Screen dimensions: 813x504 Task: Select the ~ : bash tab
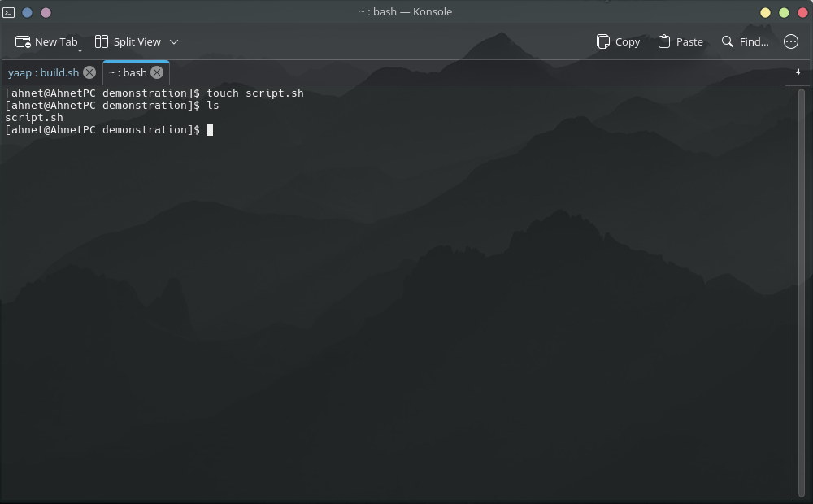click(128, 72)
